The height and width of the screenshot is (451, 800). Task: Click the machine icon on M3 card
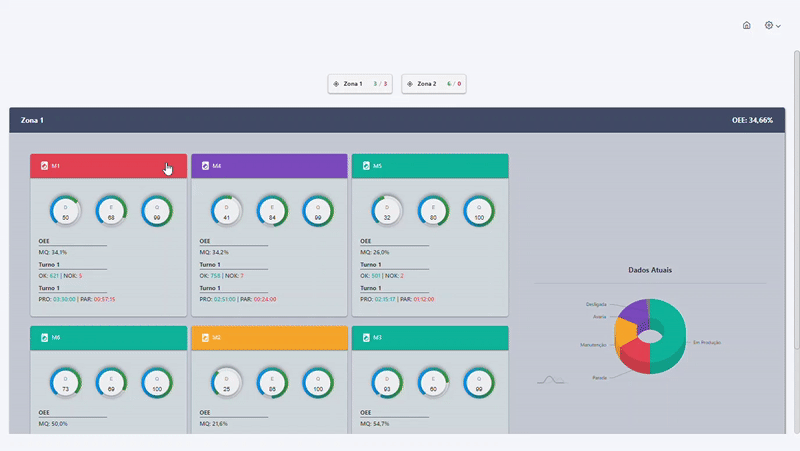pyautogui.click(x=366, y=337)
